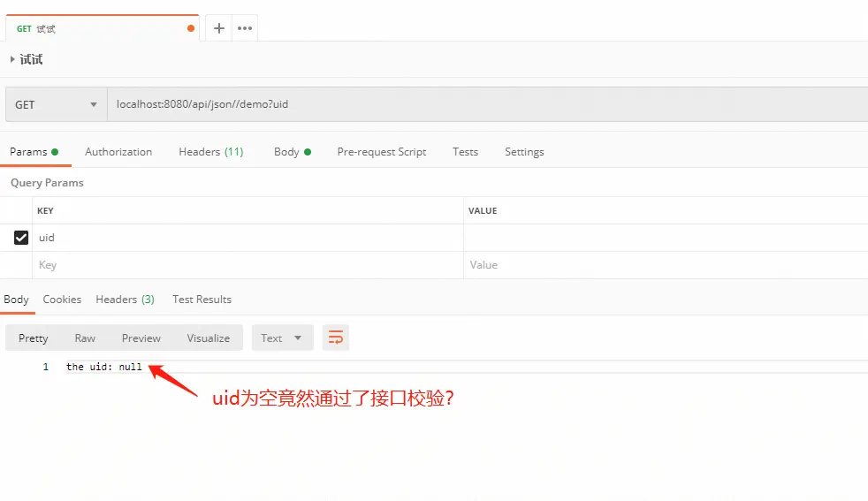
Task: Select the response Body tab
Action: (16, 300)
